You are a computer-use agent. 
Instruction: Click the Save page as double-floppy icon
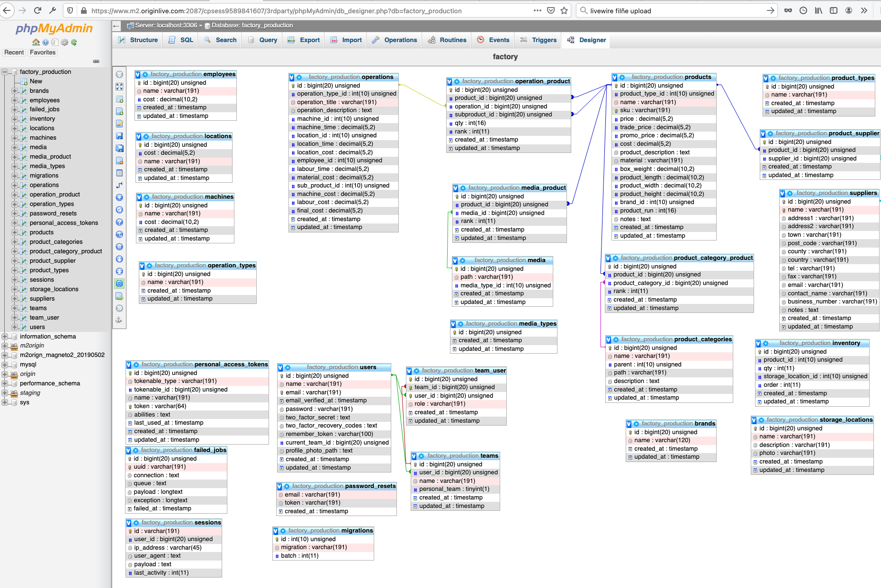(x=119, y=148)
